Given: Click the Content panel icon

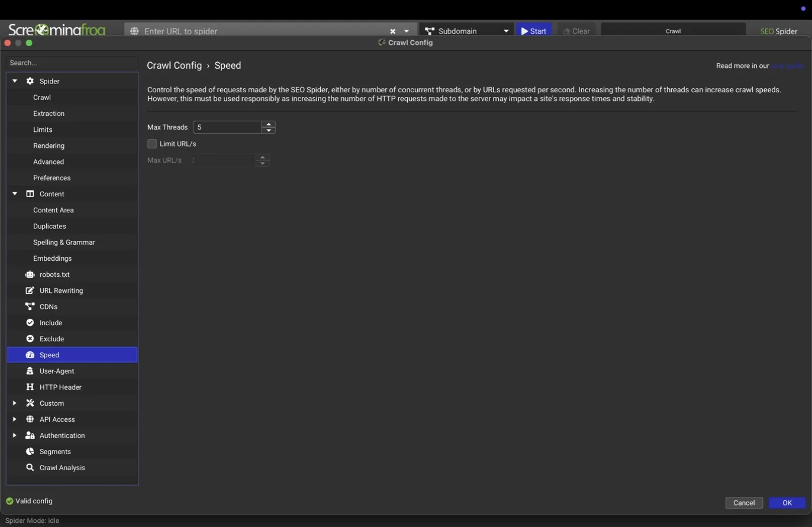Looking at the screenshot, I should coord(30,194).
